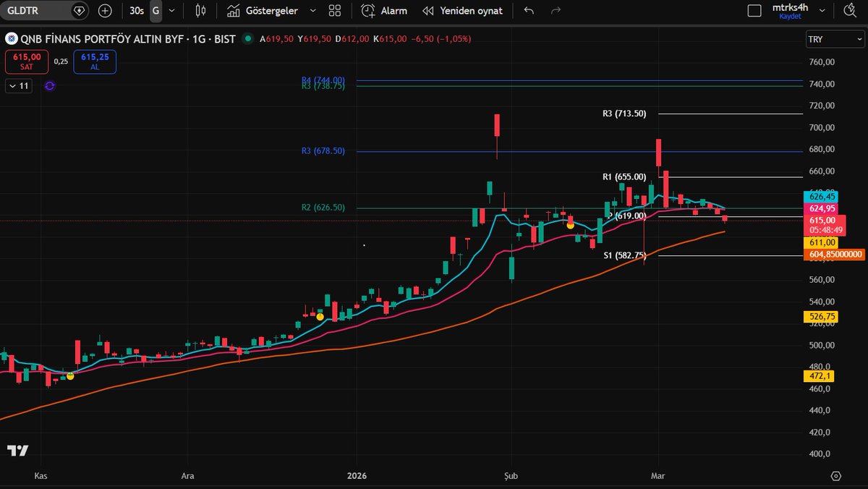Select the R1 (655.00) pivot label

coord(624,177)
